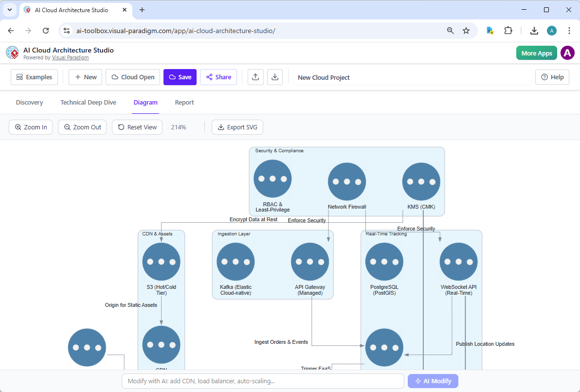Open the browser tab search chevron

coord(10,10)
